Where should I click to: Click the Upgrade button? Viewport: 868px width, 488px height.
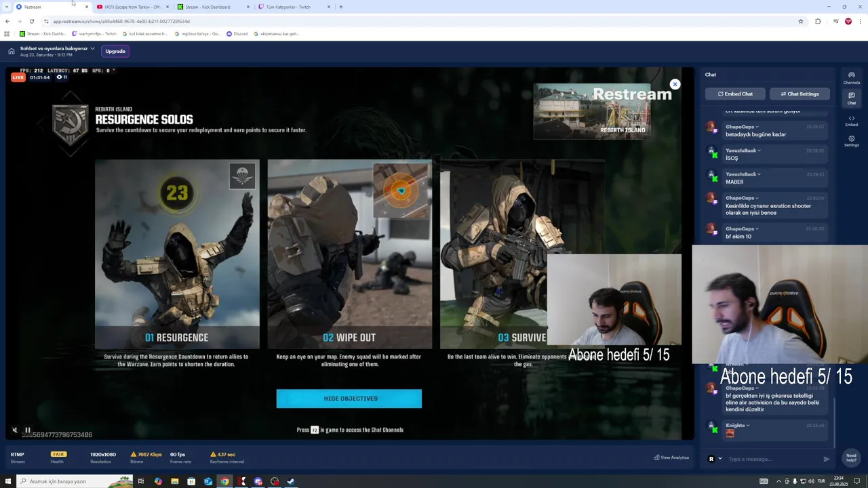click(x=115, y=51)
